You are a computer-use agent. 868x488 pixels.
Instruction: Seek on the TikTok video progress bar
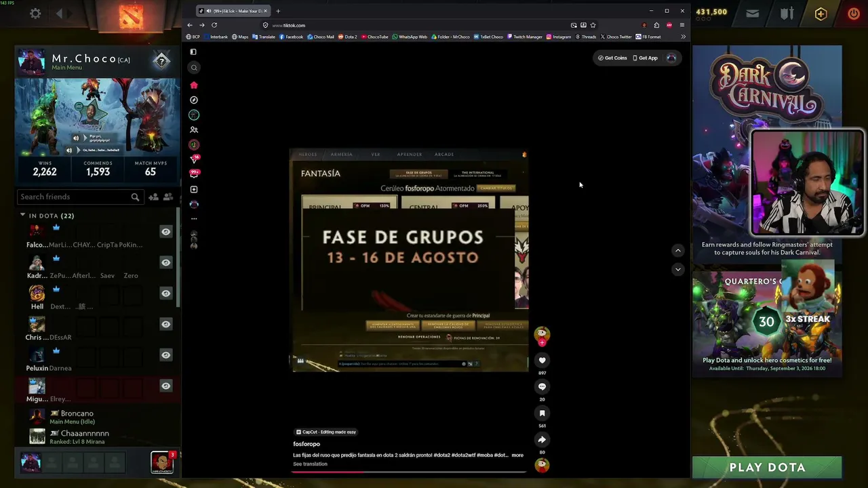(409, 472)
